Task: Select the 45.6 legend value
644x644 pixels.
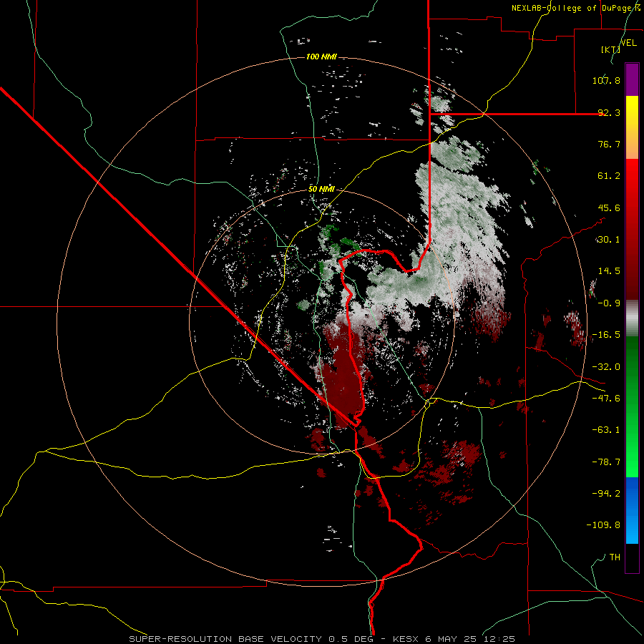Action: click(x=609, y=208)
